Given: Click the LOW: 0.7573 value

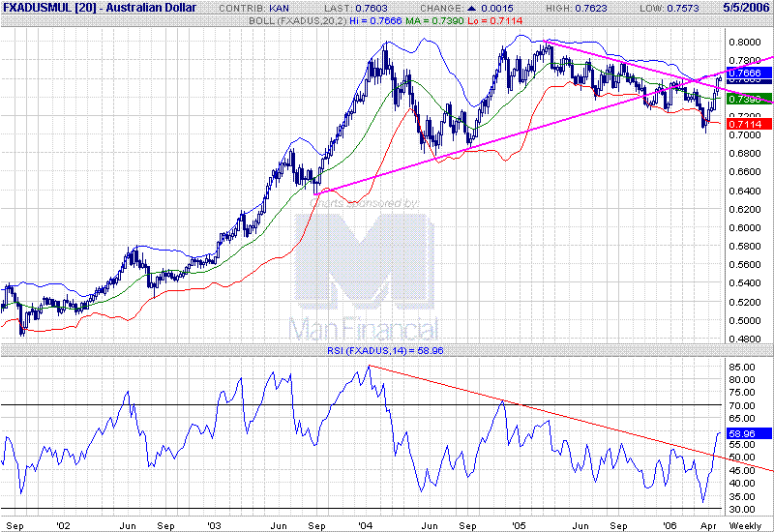Looking at the screenshot, I should pos(670,9).
